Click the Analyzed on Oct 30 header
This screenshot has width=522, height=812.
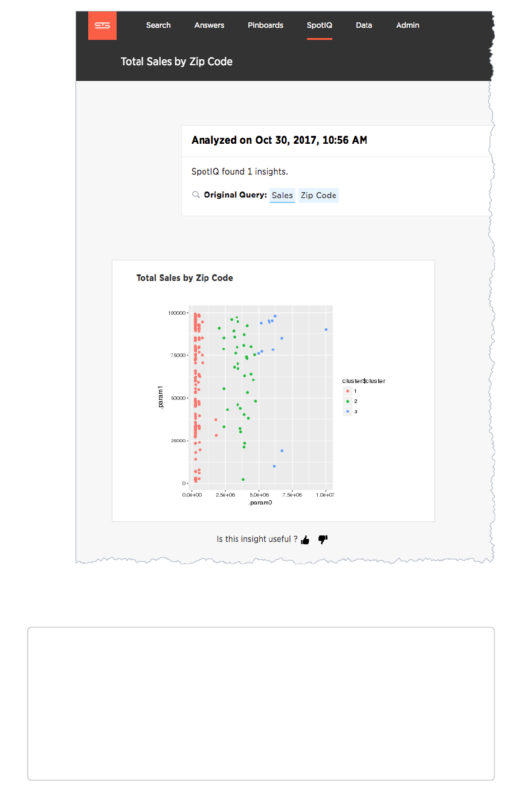pos(279,140)
